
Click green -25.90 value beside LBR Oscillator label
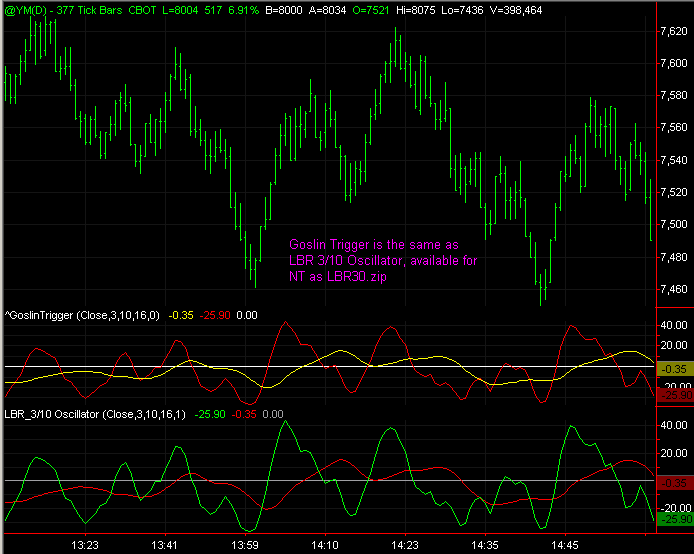210,415
